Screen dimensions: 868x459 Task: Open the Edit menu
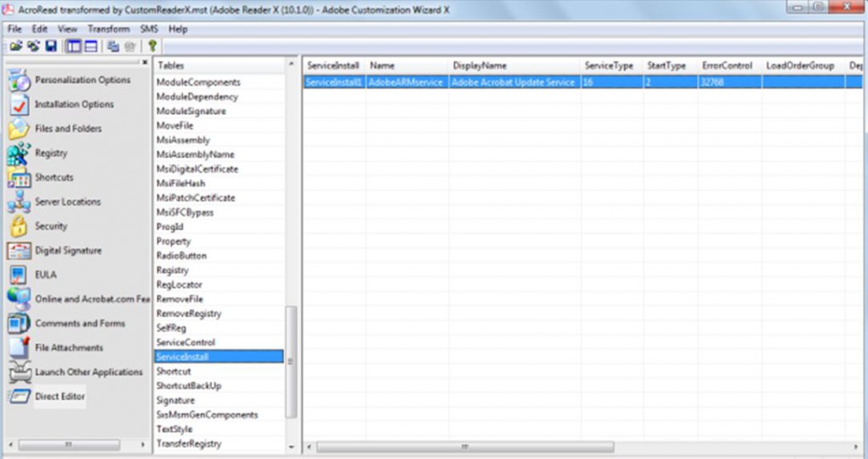tap(39, 29)
